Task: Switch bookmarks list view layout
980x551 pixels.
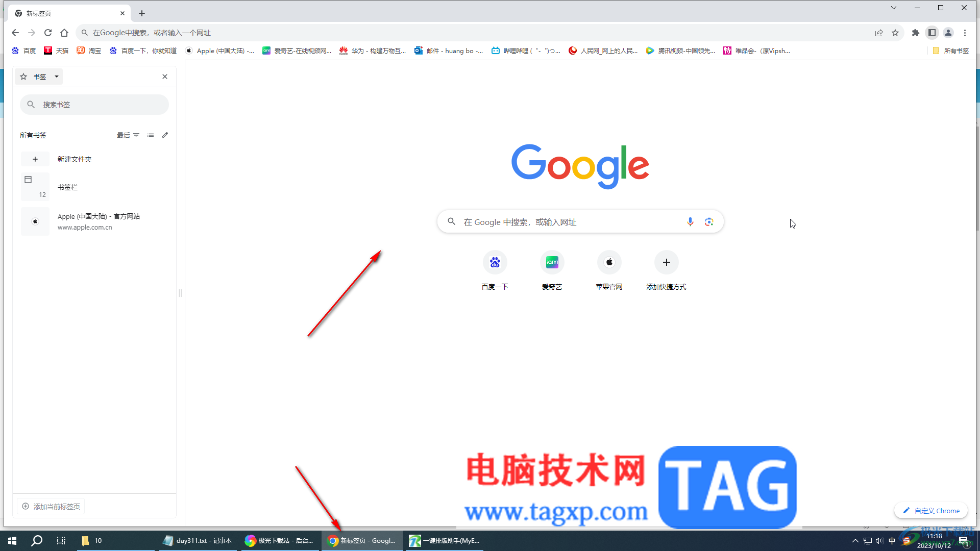Action: point(151,135)
